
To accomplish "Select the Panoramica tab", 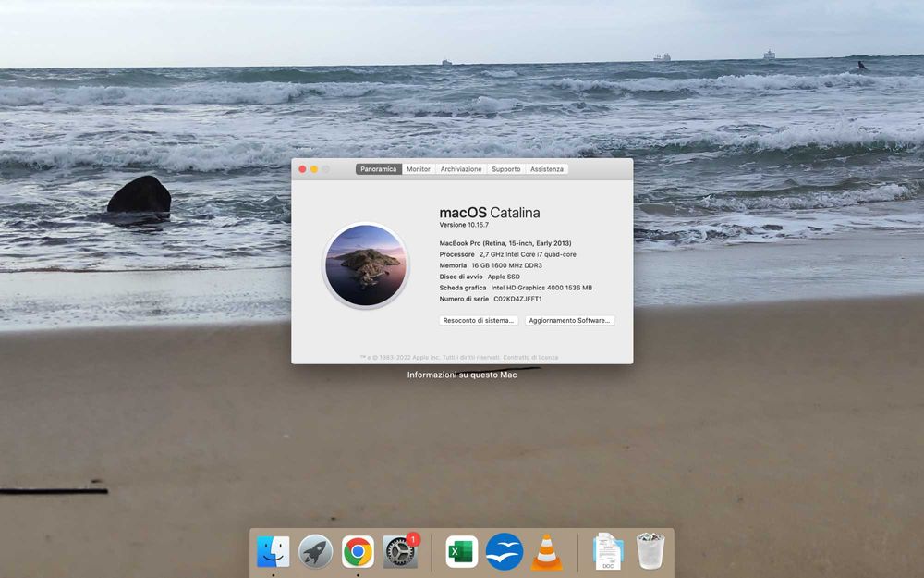I will point(378,169).
